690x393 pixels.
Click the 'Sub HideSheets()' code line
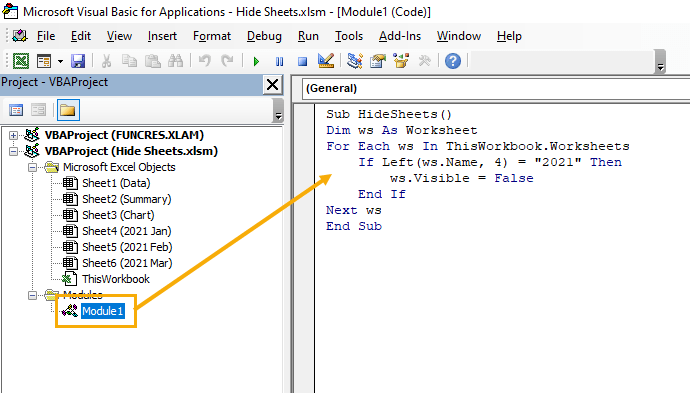(389, 114)
